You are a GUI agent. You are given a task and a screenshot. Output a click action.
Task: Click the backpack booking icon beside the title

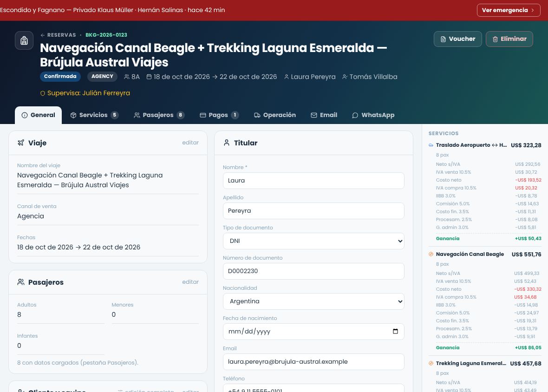[24, 40]
